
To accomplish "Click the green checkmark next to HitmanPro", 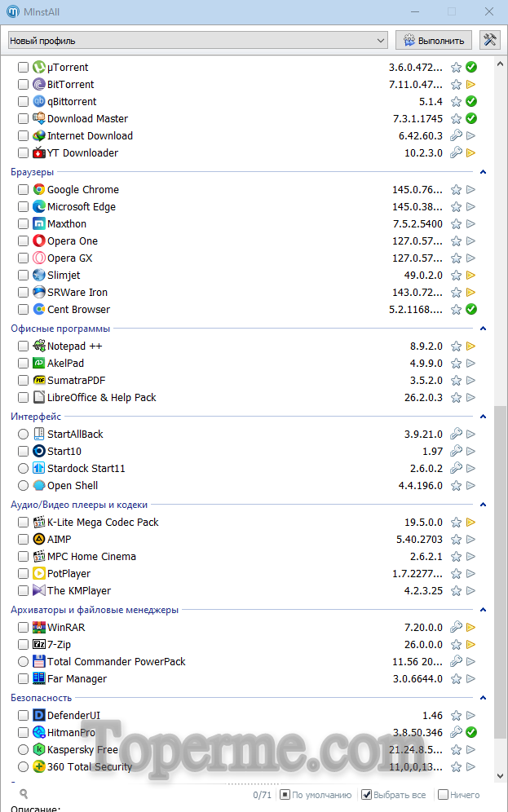I will 471,733.
